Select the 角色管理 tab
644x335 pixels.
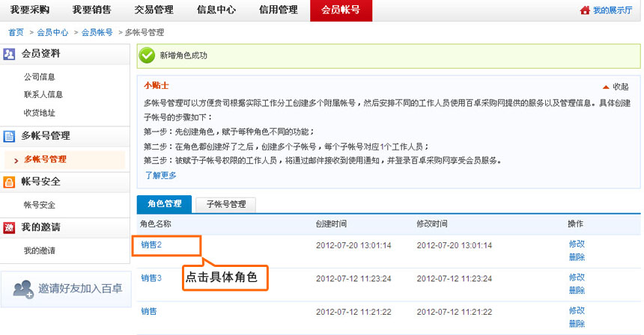[x=164, y=203]
